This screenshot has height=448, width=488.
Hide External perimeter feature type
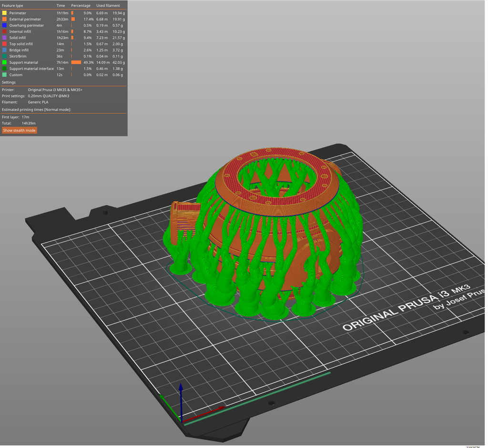[x=24, y=19]
